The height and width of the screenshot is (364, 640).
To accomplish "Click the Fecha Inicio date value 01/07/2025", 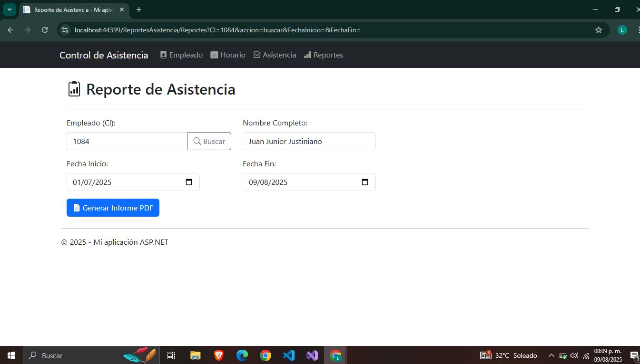I will click(x=92, y=182).
